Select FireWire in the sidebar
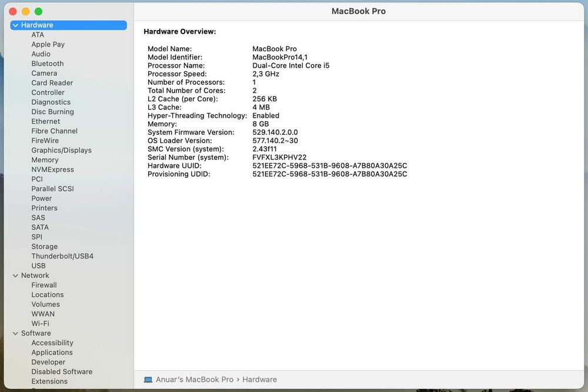The width and height of the screenshot is (588, 392). [45, 141]
